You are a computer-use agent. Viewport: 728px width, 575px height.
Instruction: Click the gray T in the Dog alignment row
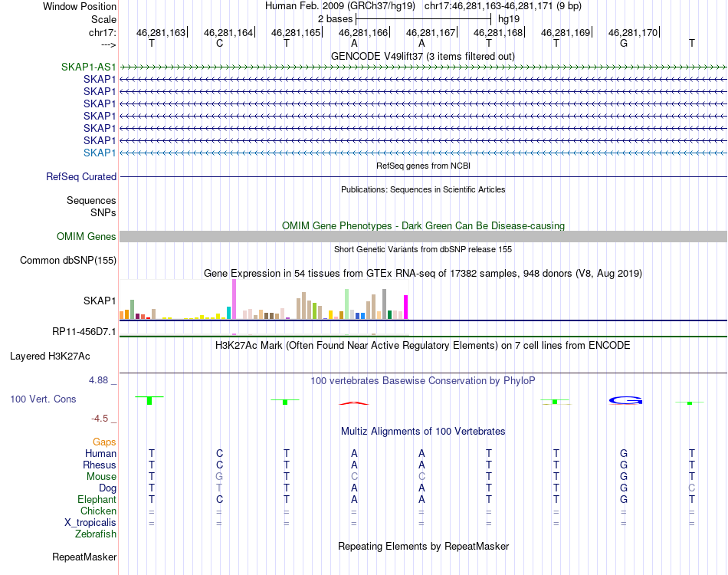tap(219, 488)
